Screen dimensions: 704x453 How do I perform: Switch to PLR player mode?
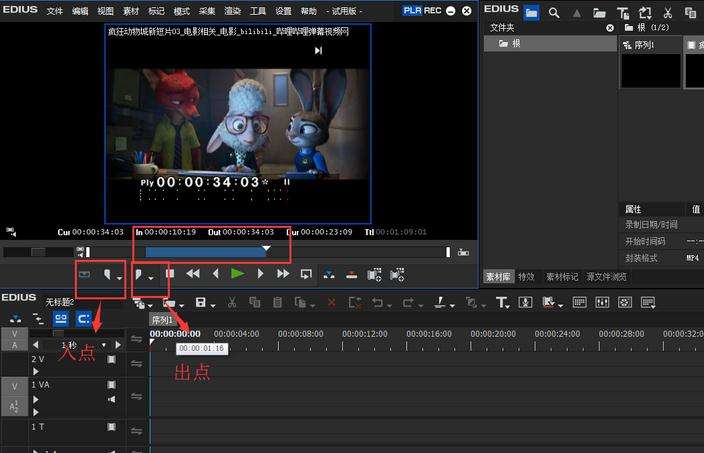412,10
